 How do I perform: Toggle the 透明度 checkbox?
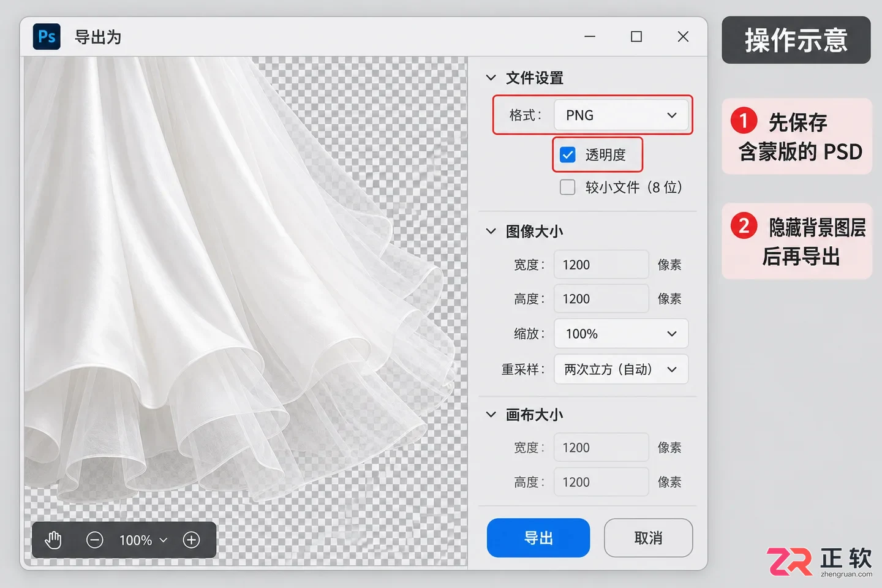click(568, 154)
